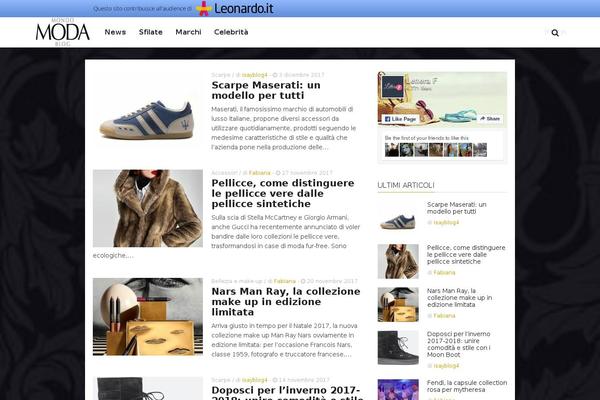Open the Marchi menu item
This screenshot has height=400, width=600.
coord(188,32)
